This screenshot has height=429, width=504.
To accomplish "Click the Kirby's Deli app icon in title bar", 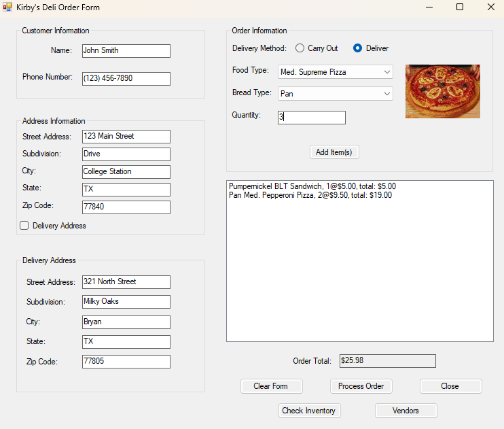I will 7,7.
